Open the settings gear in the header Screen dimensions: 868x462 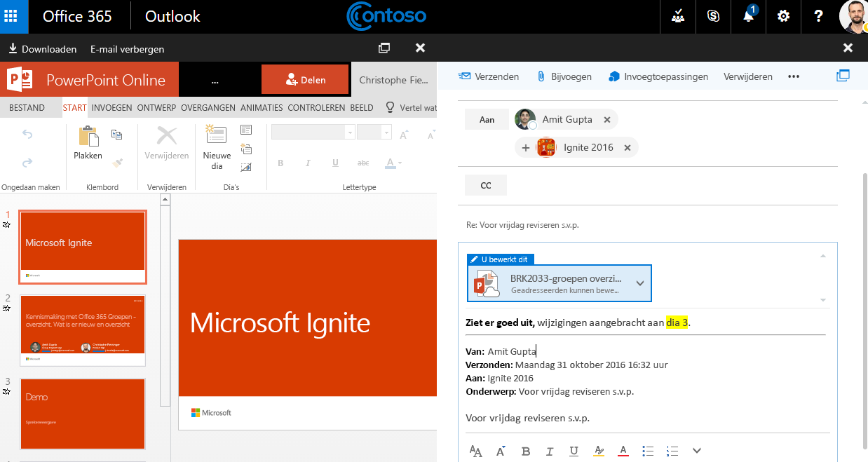[784, 17]
